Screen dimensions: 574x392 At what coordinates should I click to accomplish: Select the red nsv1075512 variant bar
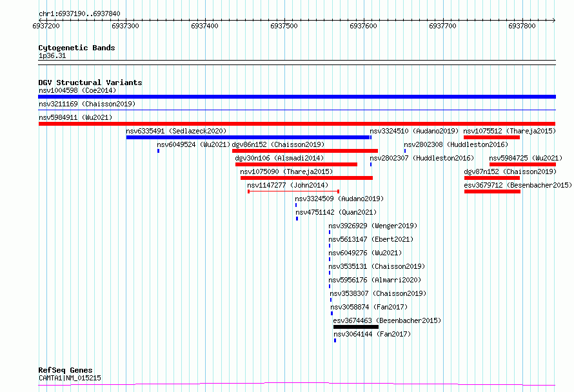pos(491,137)
